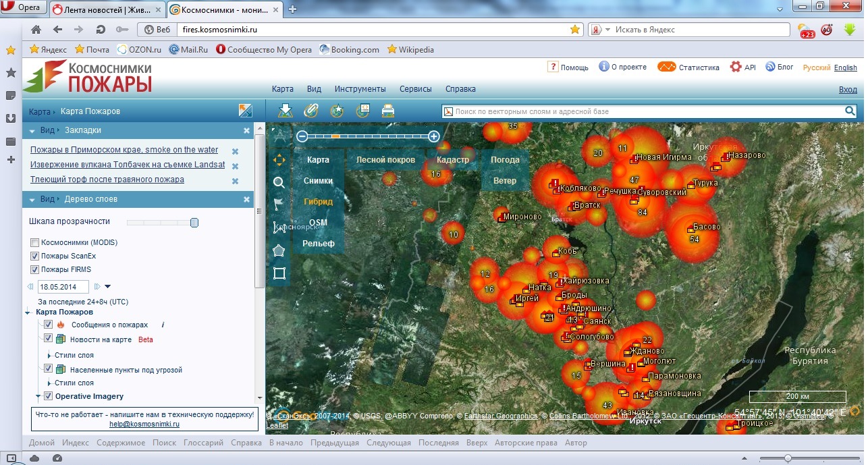Viewport: 868px width, 465px height.
Task: Enable the Космоснимки (MODIS) checkbox
Action: point(35,242)
